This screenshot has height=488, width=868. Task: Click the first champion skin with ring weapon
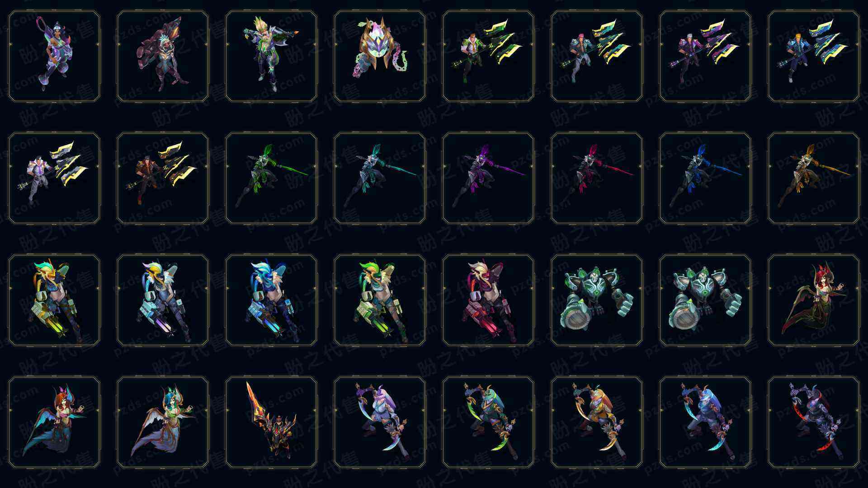pyautogui.click(x=54, y=56)
